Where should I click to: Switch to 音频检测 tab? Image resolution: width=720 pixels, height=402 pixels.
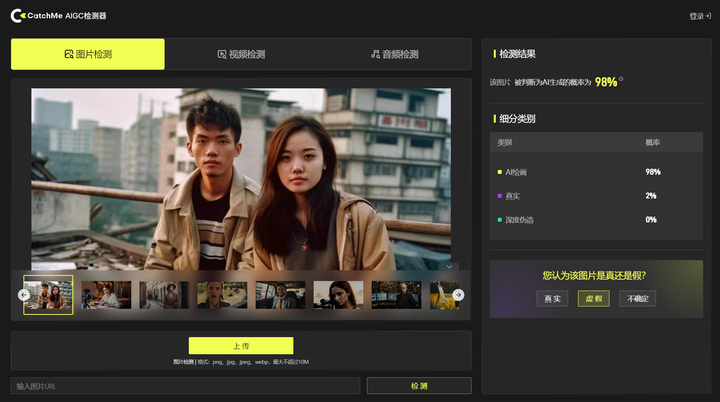(395, 54)
